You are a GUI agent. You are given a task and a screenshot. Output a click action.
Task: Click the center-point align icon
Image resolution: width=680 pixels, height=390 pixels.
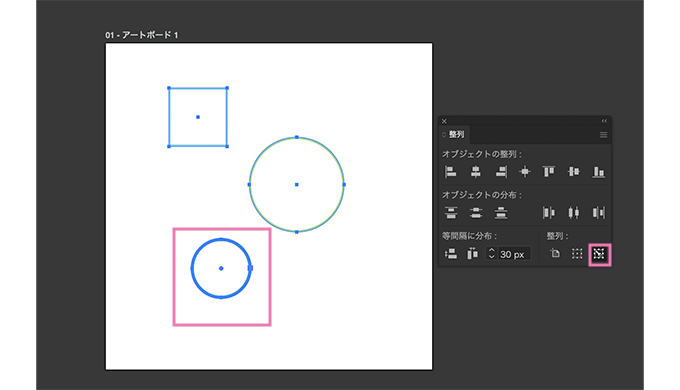coord(525,172)
